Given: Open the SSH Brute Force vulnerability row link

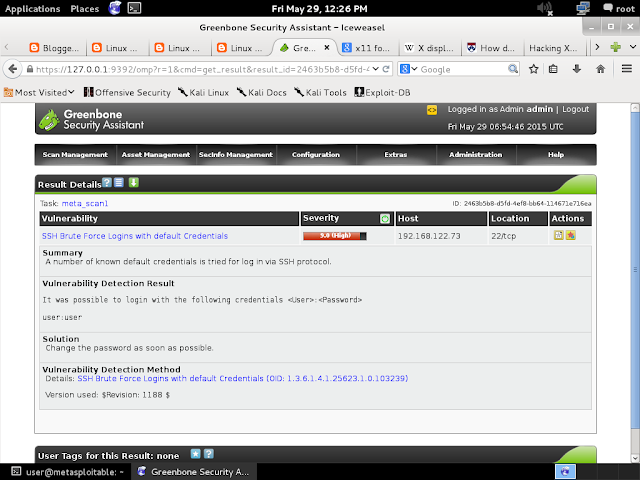Looking at the screenshot, I should pos(135,236).
